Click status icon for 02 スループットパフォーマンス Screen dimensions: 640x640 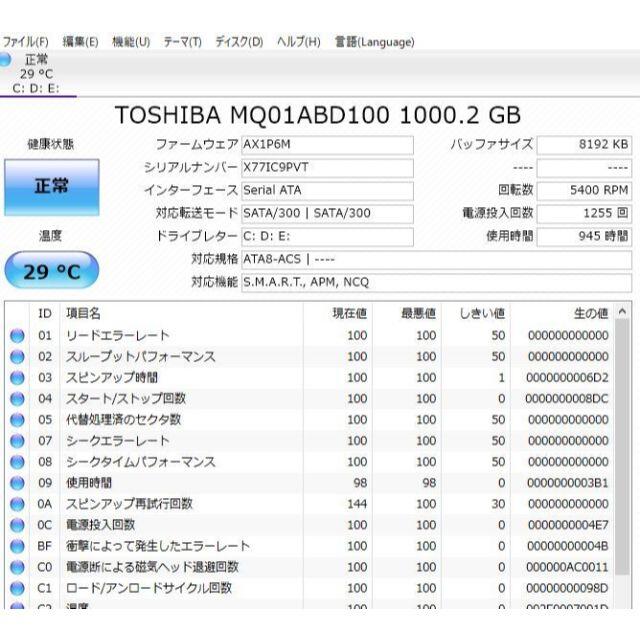coord(17,357)
